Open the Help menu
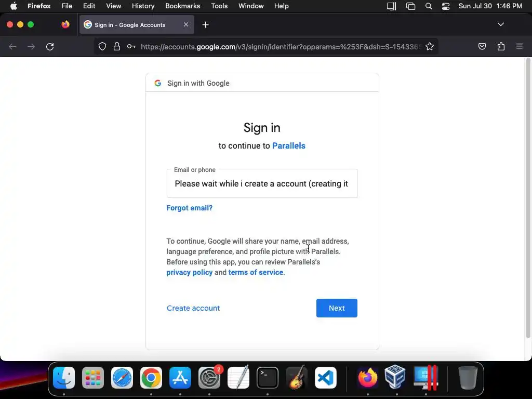Screen dimensions: 532x399 (281, 6)
